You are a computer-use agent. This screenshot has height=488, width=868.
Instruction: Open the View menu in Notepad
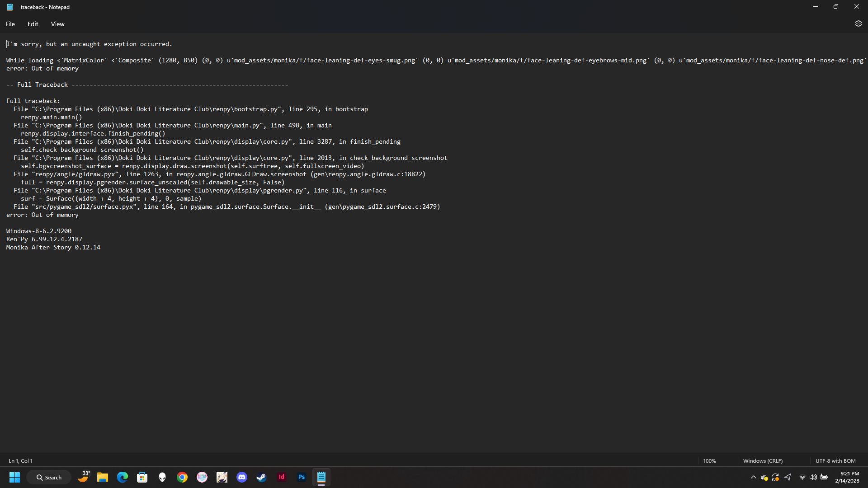[57, 24]
